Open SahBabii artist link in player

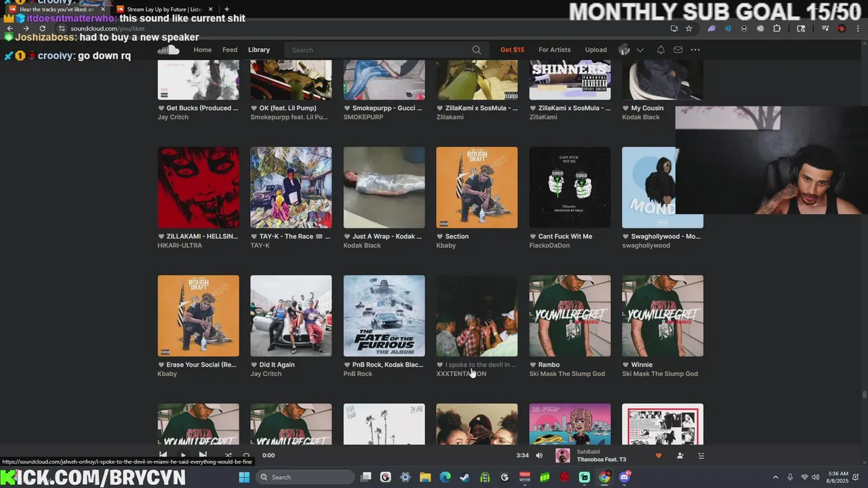pyautogui.click(x=589, y=451)
